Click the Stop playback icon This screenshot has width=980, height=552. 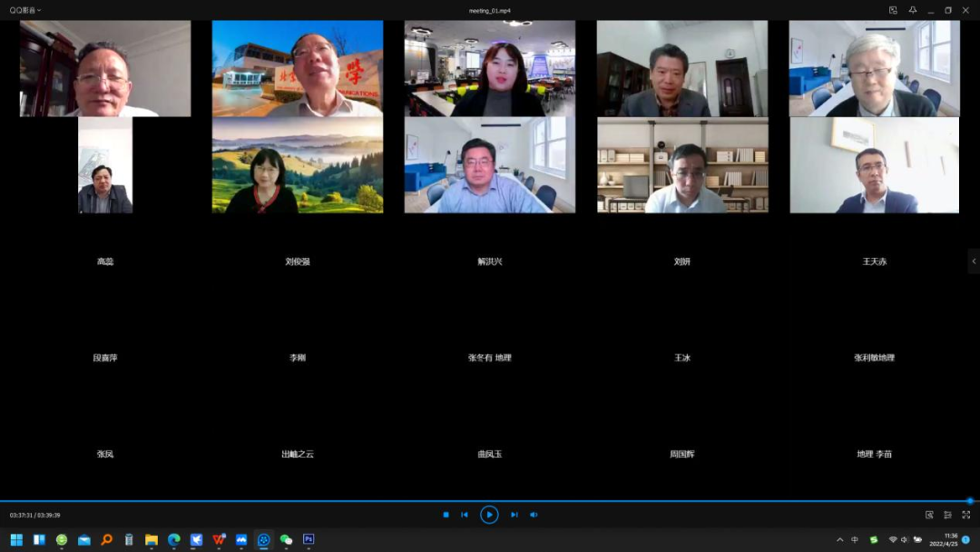point(446,515)
